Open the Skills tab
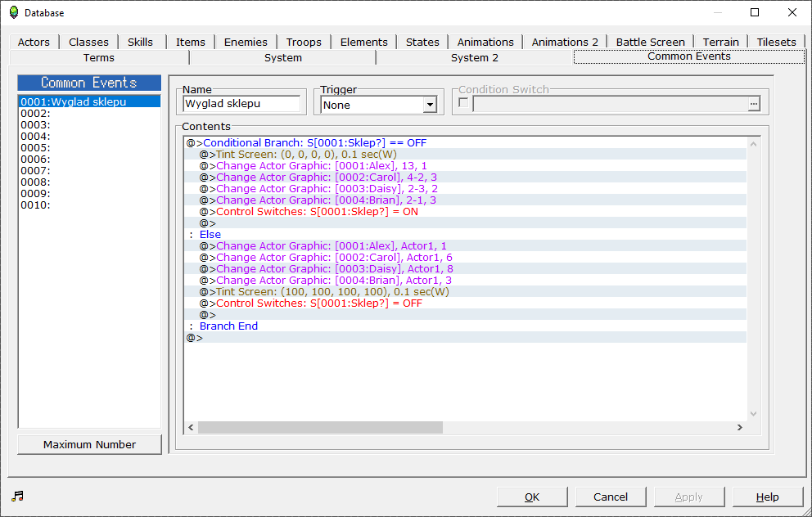Image resolution: width=812 pixels, height=517 pixels. (140, 42)
